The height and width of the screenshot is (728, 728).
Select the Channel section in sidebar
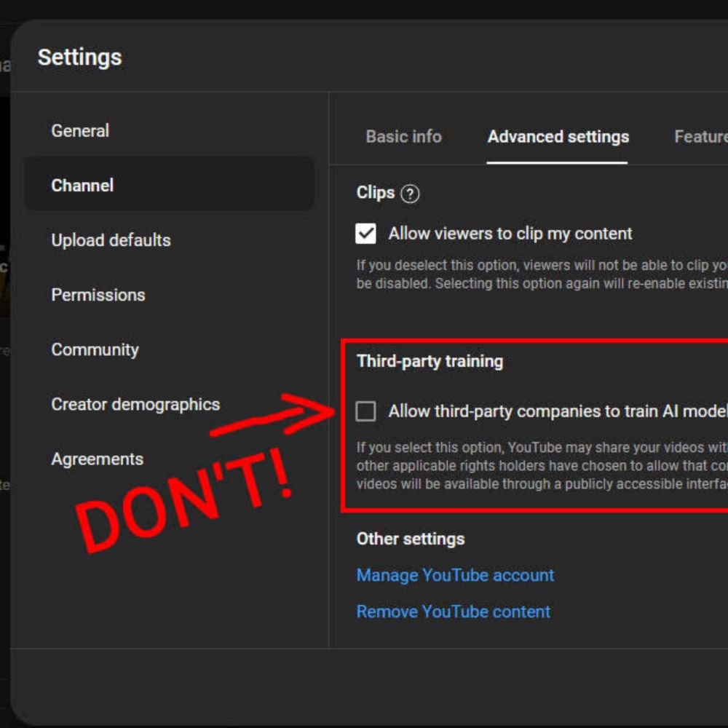pos(170,185)
